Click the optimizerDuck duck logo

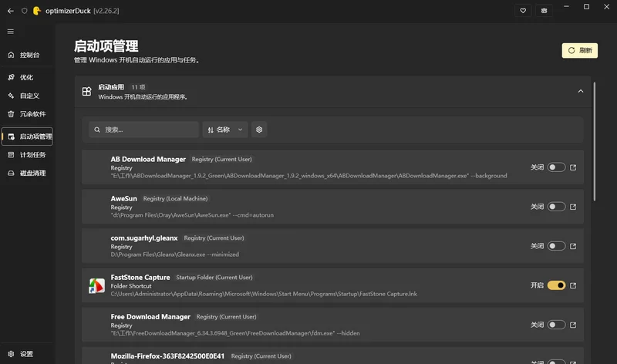pos(36,11)
